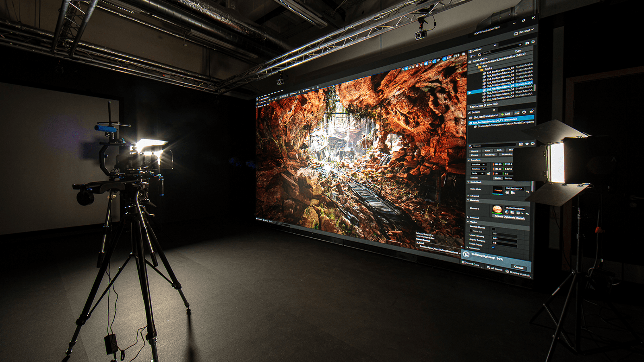Select the LOD filter tab
Image resolution: width=644 pixels, height=362 pixels.
click(499, 150)
